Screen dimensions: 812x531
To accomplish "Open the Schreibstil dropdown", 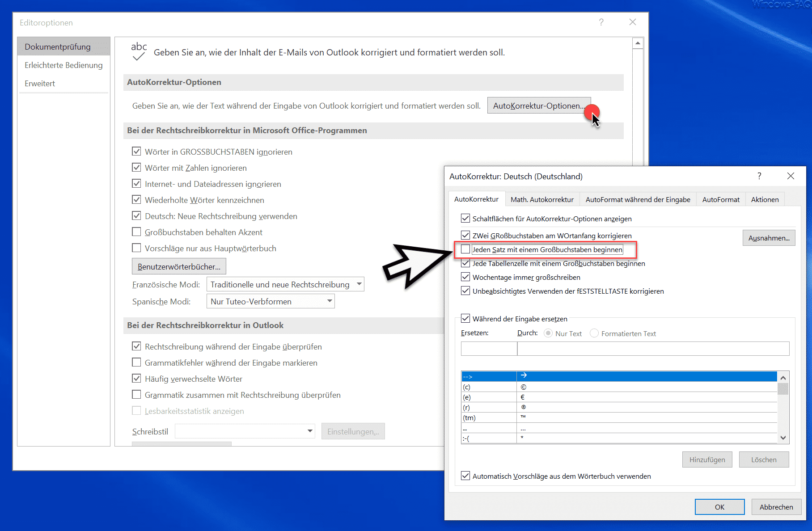I will pyautogui.click(x=245, y=431).
